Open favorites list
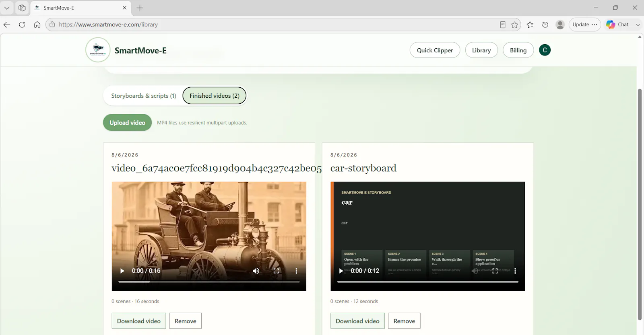644x335 pixels. tap(530, 25)
